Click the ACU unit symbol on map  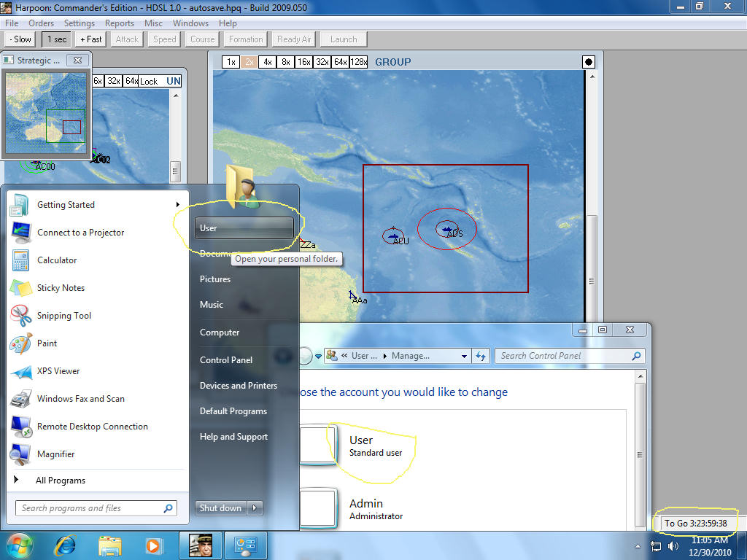[393, 236]
